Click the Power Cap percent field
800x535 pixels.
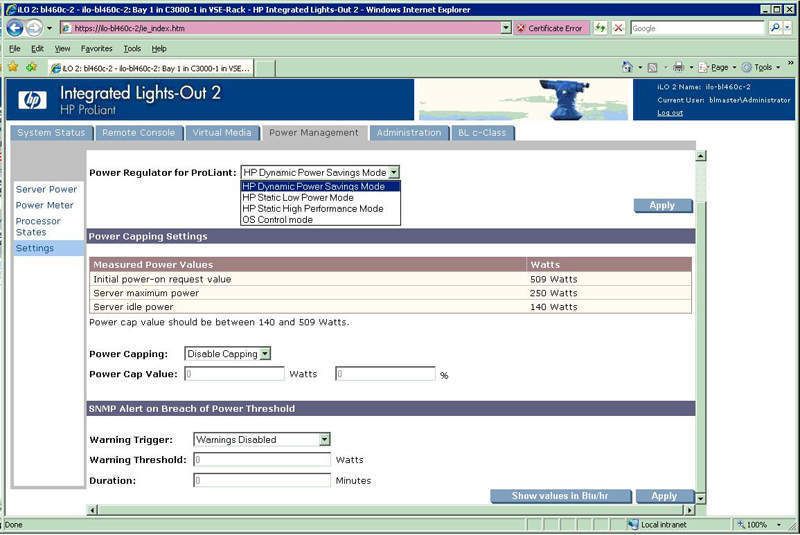pyautogui.click(x=385, y=374)
